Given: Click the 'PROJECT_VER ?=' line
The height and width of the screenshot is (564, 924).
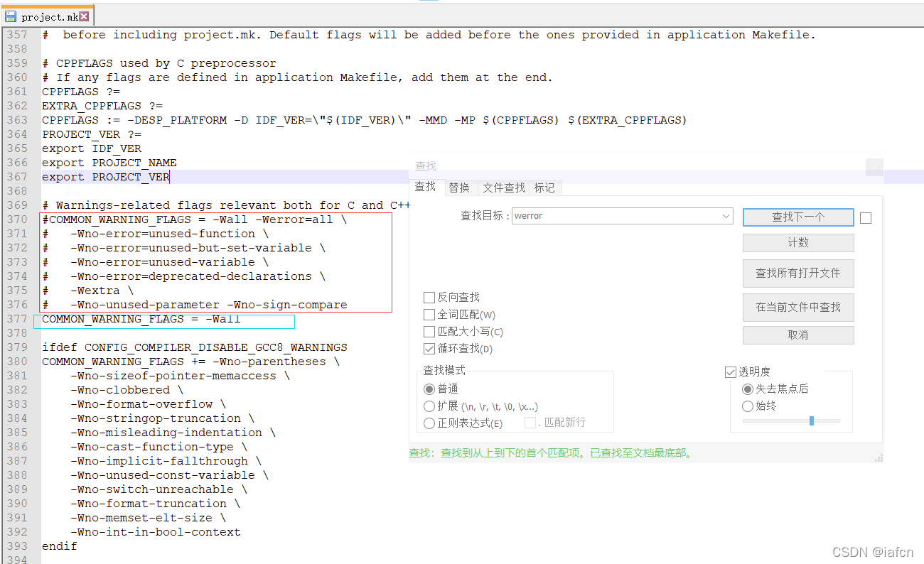Looking at the screenshot, I should coord(92,134).
